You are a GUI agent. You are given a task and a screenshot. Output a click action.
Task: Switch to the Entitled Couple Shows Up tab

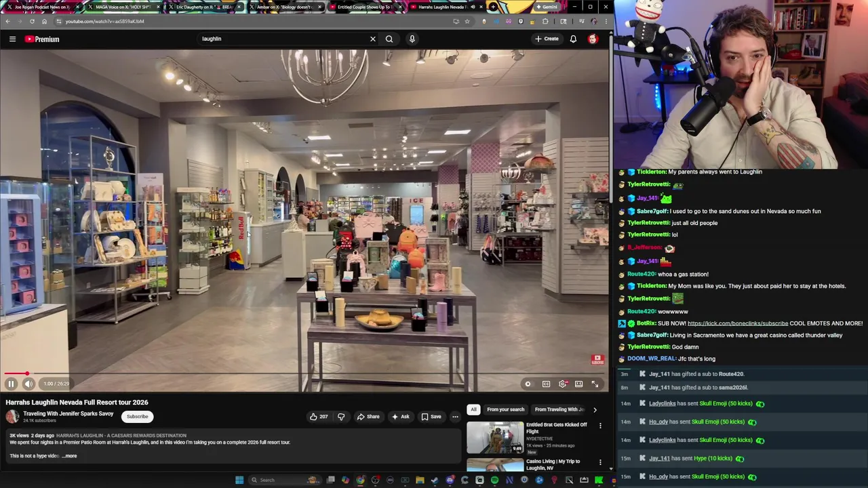tap(364, 7)
